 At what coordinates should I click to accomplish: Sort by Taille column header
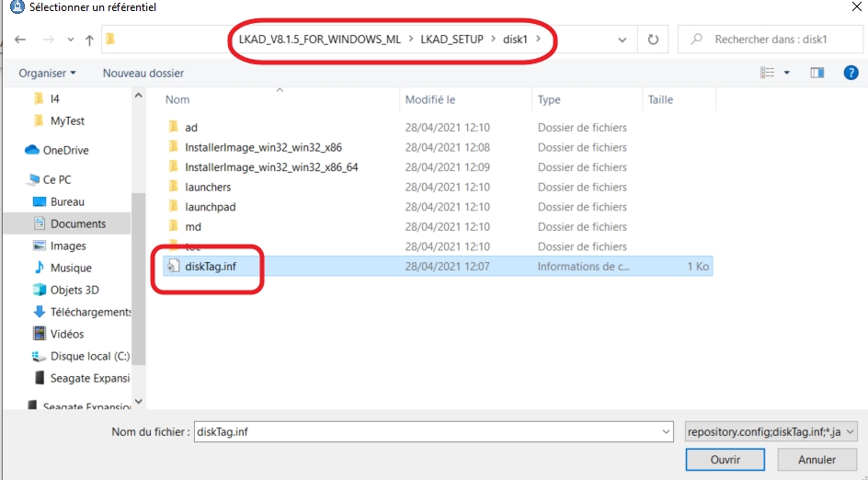coord(660,99)
